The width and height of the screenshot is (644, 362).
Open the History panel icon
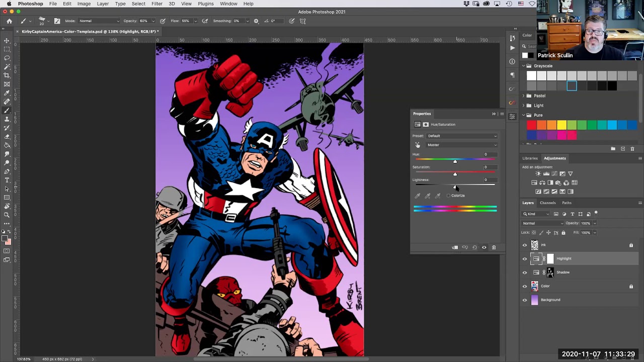pyautogui.click(x=512, y=38)
